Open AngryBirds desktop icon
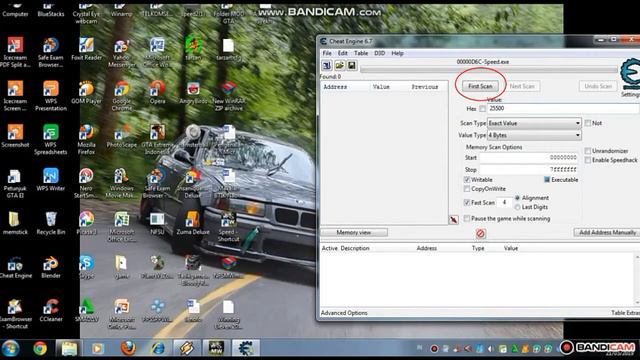The image size is (640, 360). 193,93
